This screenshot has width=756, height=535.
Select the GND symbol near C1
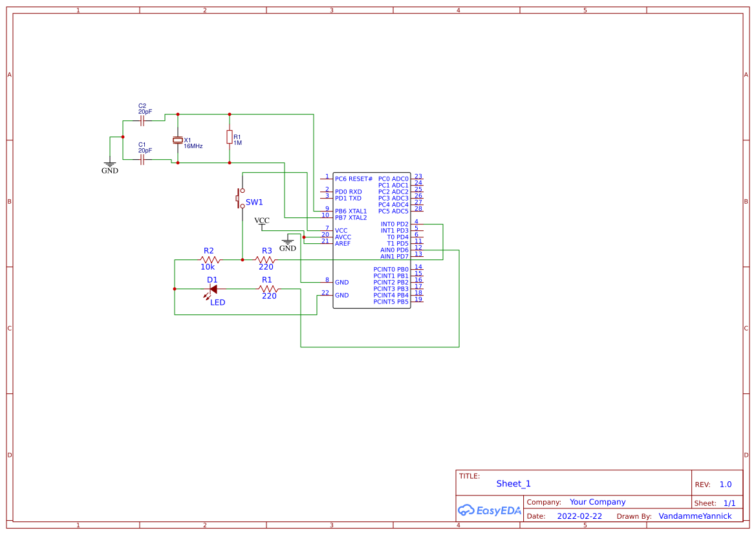pos(110,162)
